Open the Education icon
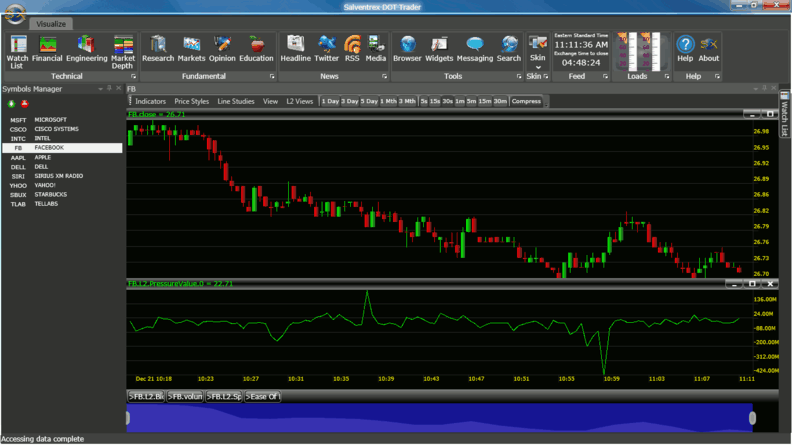792x445 pixels. (x=256, y=49)
